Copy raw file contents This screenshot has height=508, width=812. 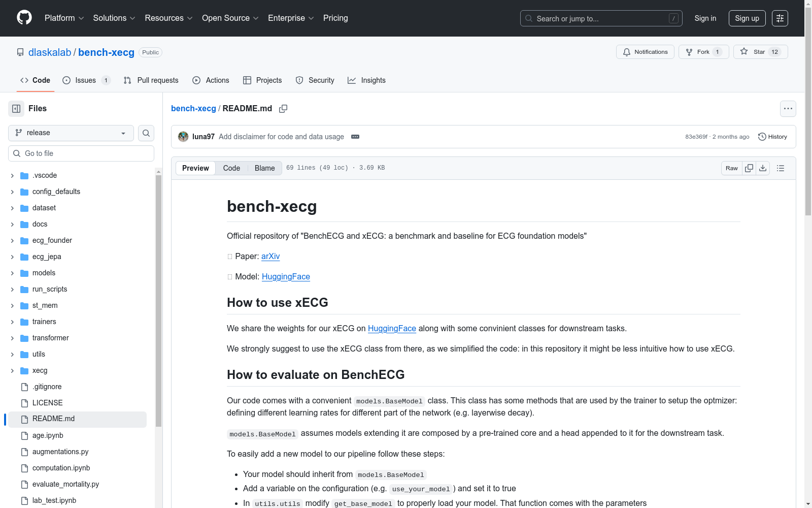(749, 168)
